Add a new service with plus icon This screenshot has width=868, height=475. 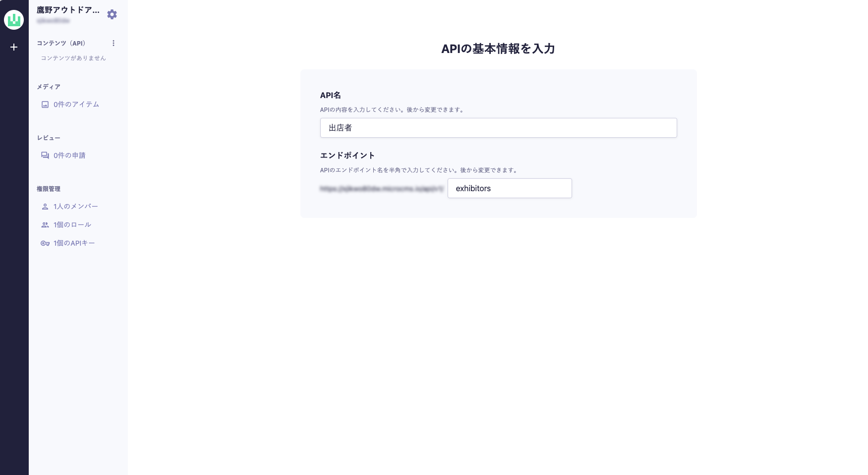(x=14, y=47)
